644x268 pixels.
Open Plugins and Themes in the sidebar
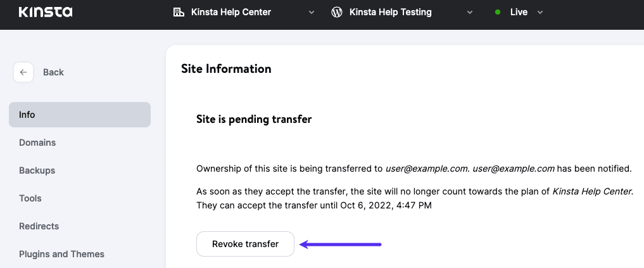(x=61, y=254)
